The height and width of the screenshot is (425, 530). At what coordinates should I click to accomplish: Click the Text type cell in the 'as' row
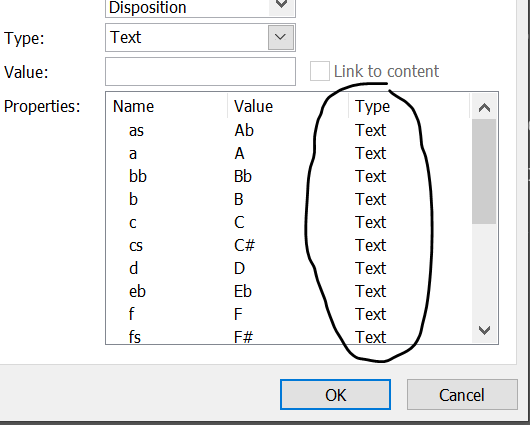tap(370, 130)
